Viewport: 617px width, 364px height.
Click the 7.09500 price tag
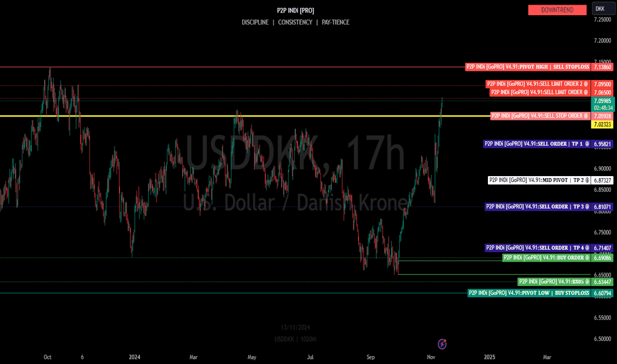(x=602, y=84)
